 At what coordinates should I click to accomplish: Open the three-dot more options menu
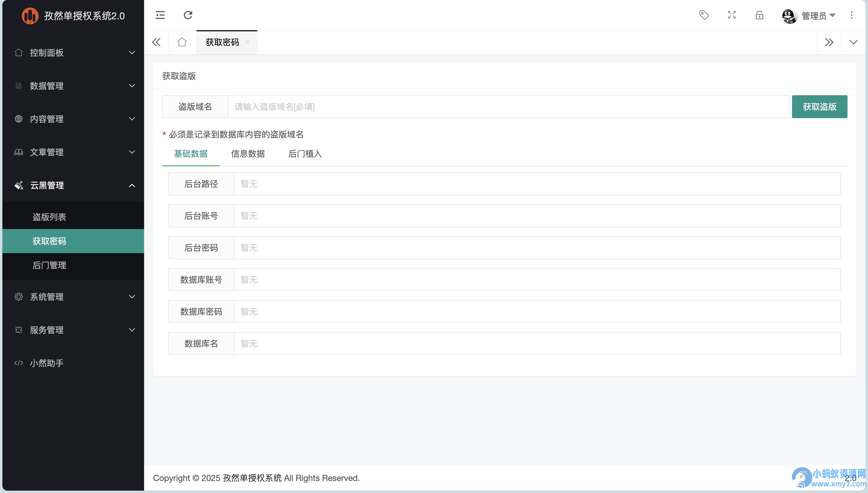click(851, 15)
